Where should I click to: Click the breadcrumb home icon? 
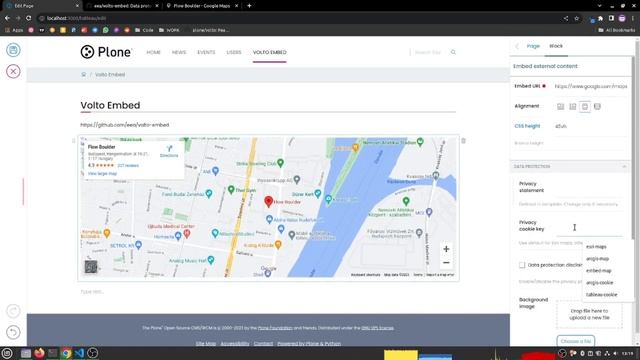tap(84, 75)
